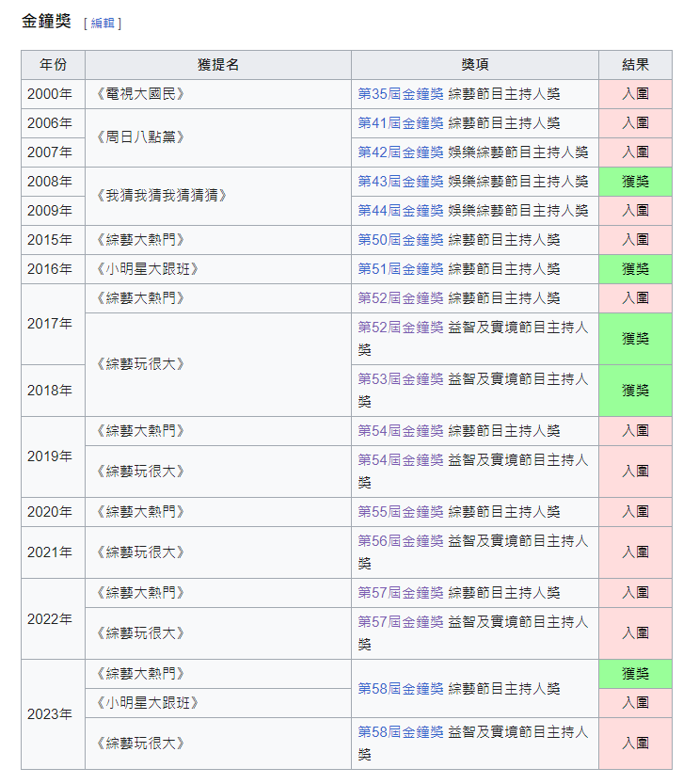This screenshot has height=784, width=683.
Task: Click green 獲獎 cell in 2016年 row
Action: click(x=635, y=269)
